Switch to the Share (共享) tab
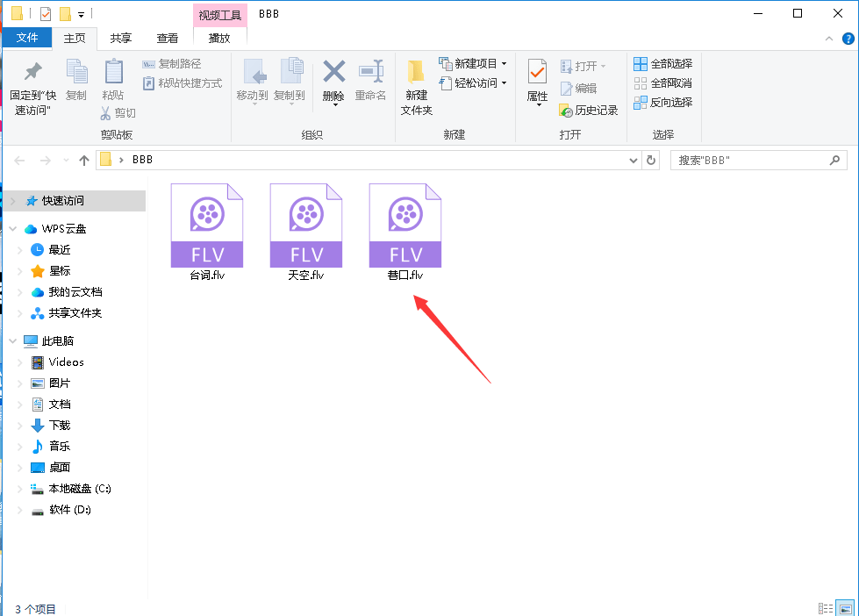 pyautogui.click(x=120, y=38)
